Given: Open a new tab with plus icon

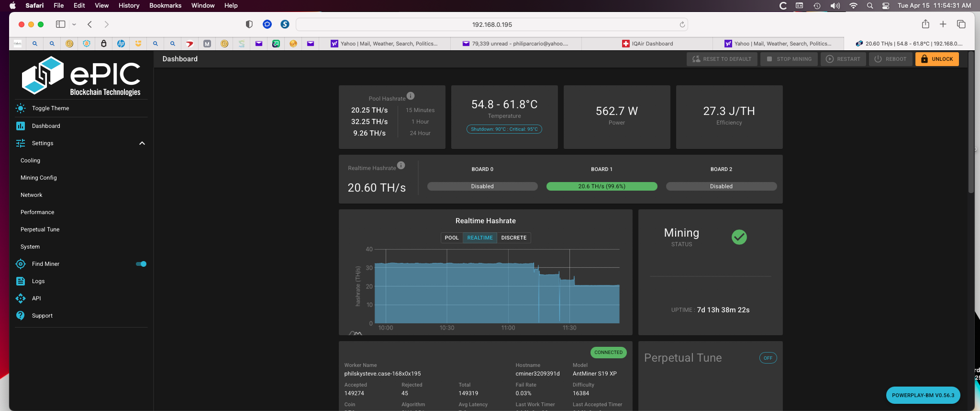Looking at the screenshot, I should click(943, 24).
